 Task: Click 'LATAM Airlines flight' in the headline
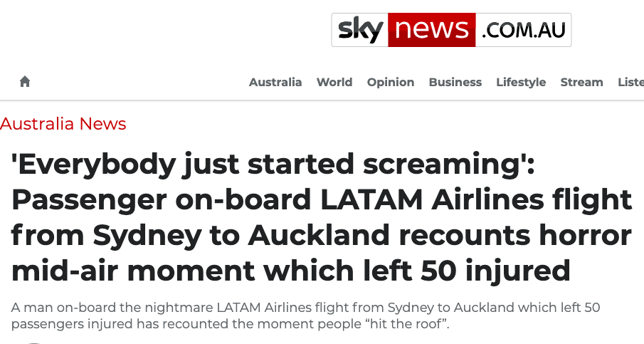coord(475,199)
